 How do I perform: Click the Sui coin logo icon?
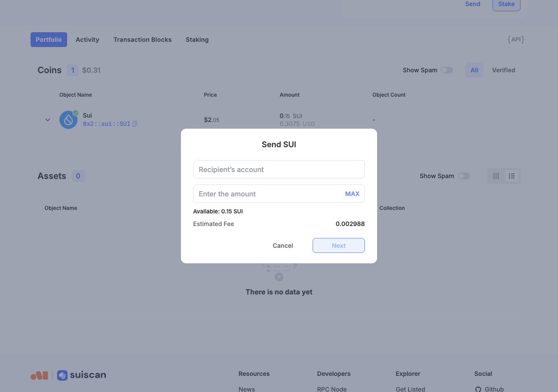68,119
